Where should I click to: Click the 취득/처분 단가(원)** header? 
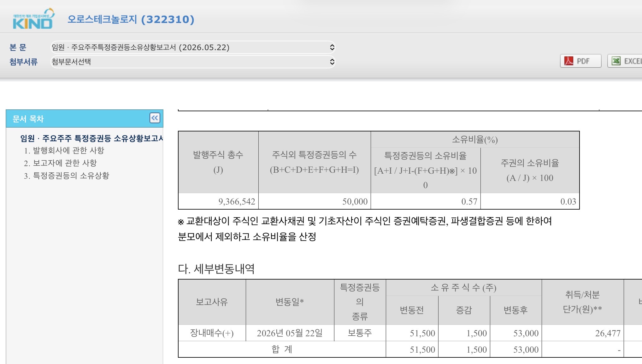click(583, 302)
